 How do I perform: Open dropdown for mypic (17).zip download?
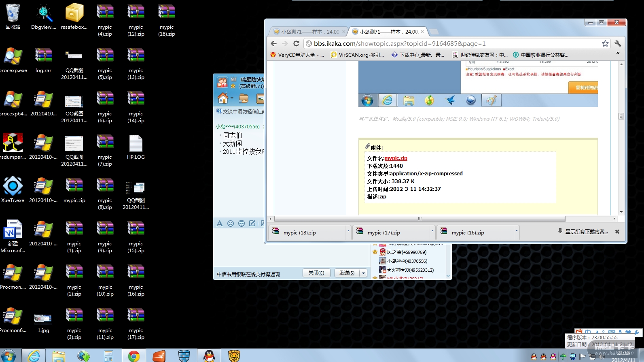432,231
